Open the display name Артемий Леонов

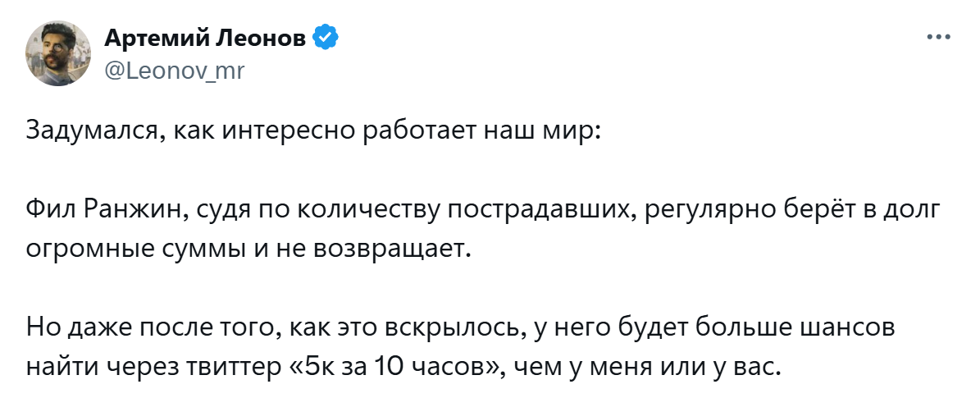(205, 39)
